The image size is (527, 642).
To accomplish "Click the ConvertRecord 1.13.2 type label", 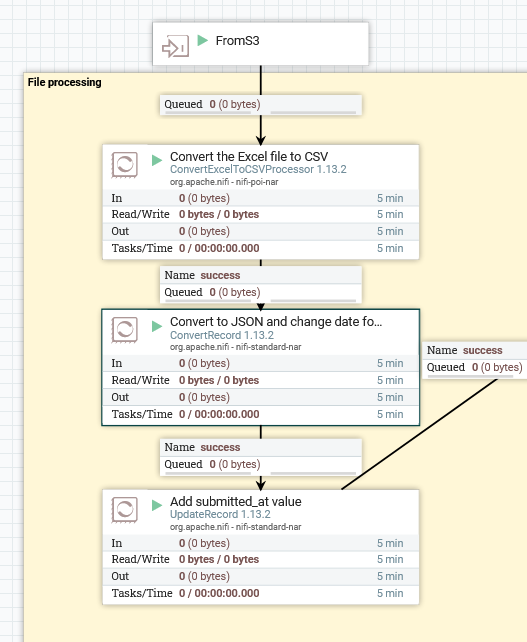I will coord(222,335).
